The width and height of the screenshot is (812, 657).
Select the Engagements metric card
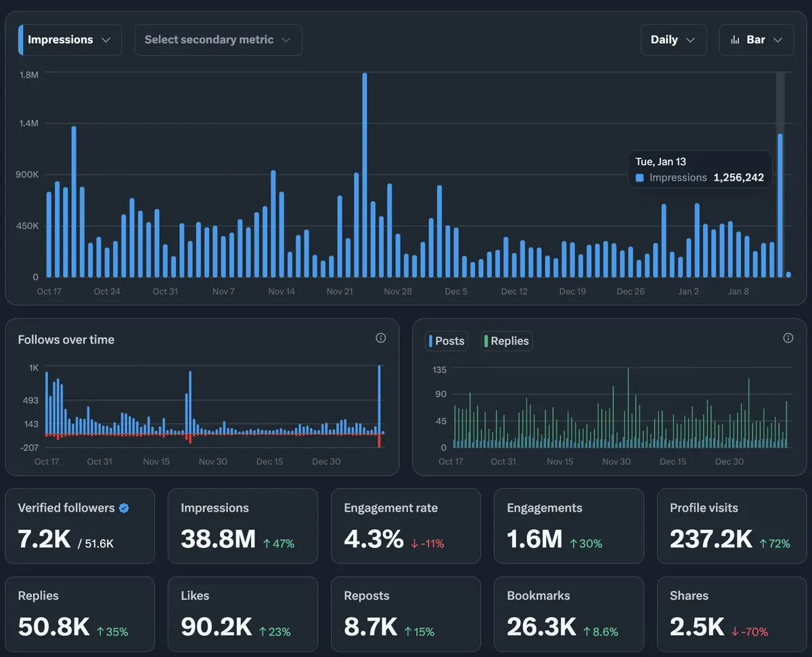(568, 526)
